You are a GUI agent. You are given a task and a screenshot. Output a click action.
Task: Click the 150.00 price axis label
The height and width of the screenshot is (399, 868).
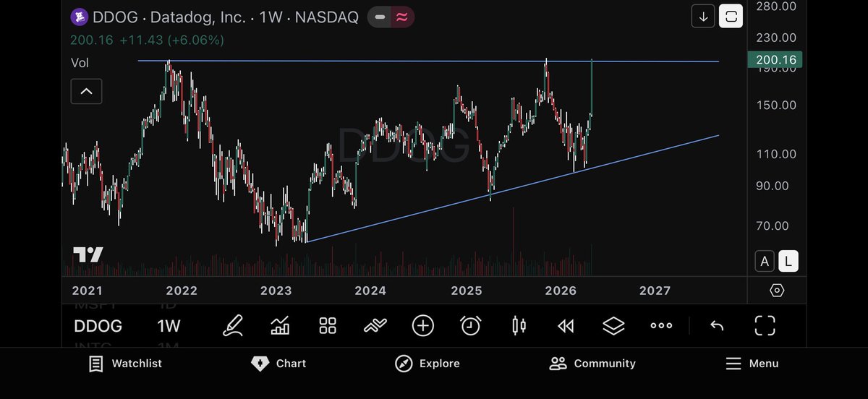tap(776, 105)
